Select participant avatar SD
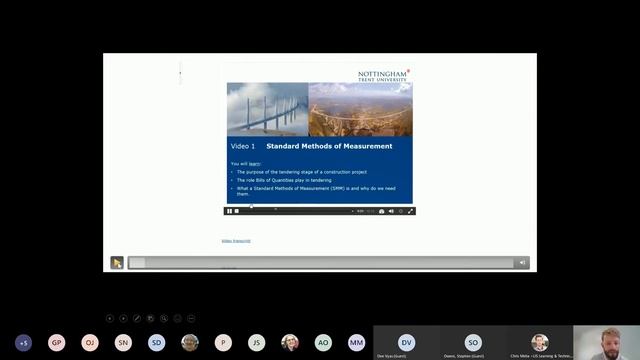The image size is (640, 360). (x=157, y=343)
